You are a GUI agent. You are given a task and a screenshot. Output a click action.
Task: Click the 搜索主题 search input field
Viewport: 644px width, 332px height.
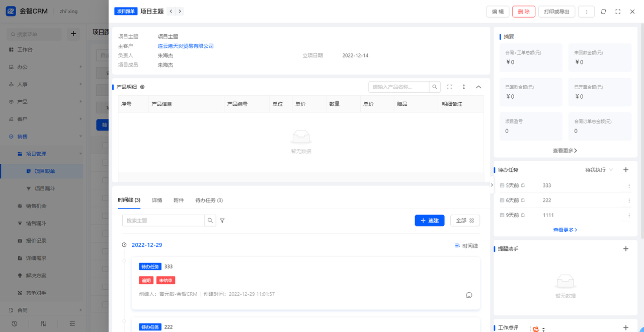click(164, 221)
